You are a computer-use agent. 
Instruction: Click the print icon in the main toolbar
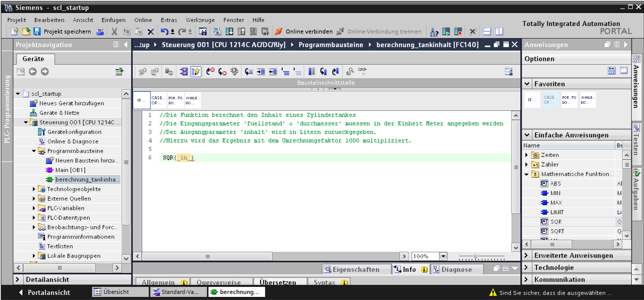click(x=100, y=32)
